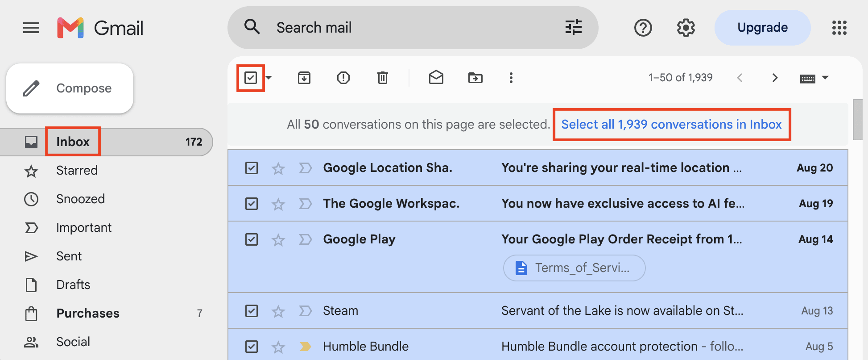Image resolution: width=868 pixels, height=360 pixels.
Task: Unmark Humble Bundle email as important
Action: click(306, 347)
